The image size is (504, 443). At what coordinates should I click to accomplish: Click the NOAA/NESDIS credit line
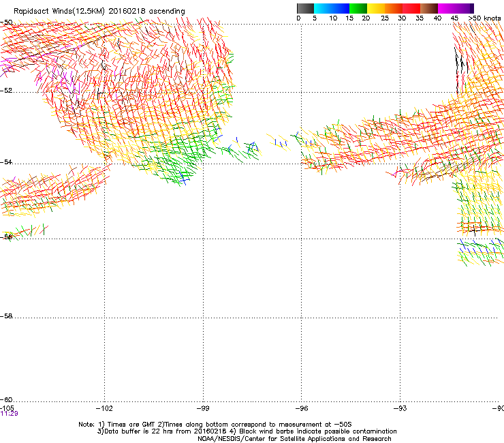pos(294,439)
